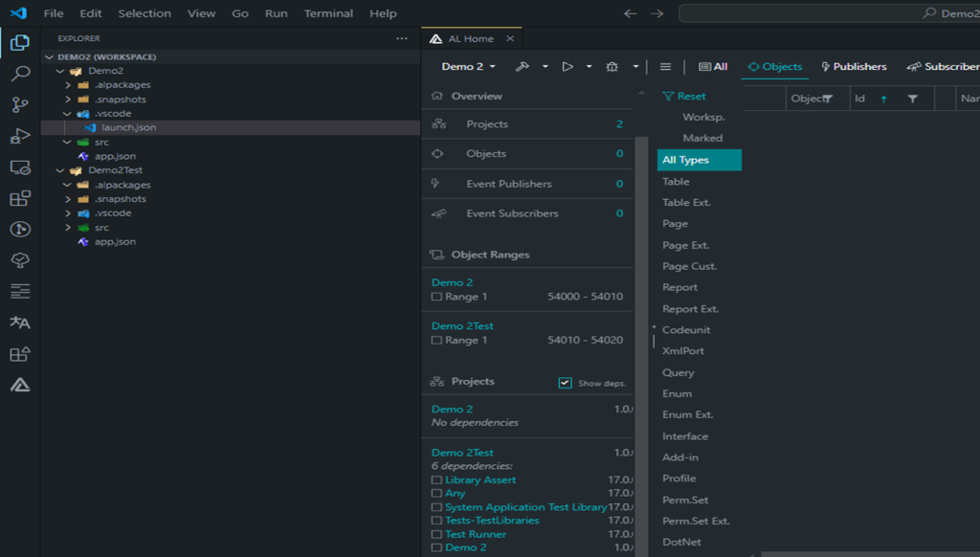Open Explorer more actions ellipsis
Screen dimensions: 980x557
coord(402,38)
